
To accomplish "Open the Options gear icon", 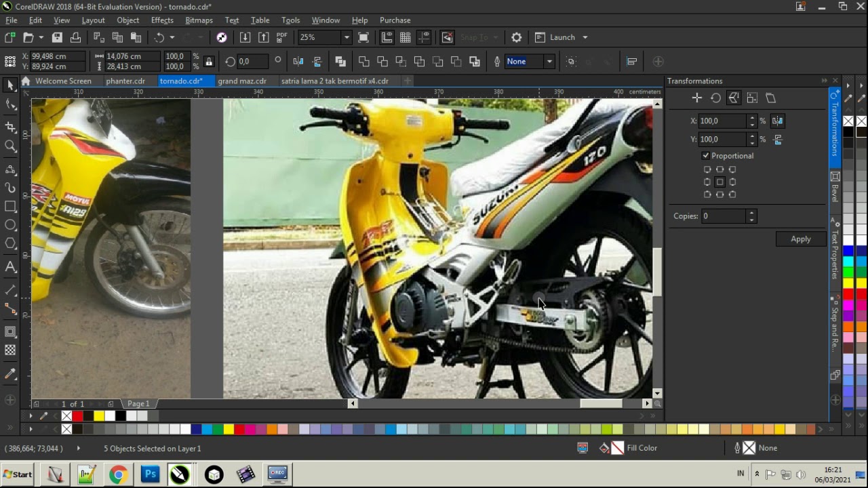I will tap(516, 37).
